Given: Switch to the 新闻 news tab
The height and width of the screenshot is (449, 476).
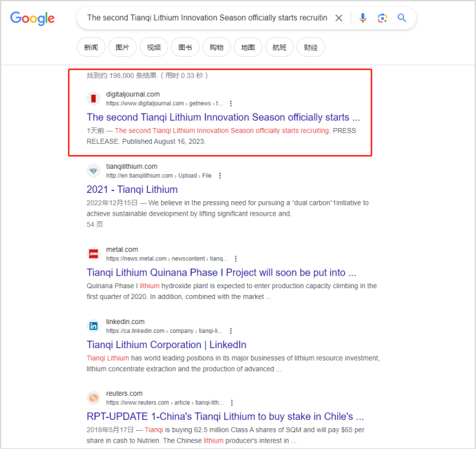Looking at the screenshot, I should (91, 47).
